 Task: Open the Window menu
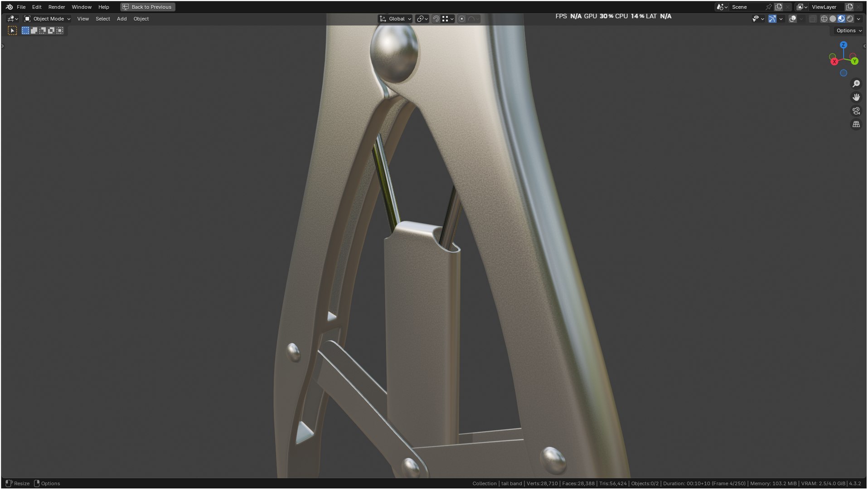coord(82,7)
